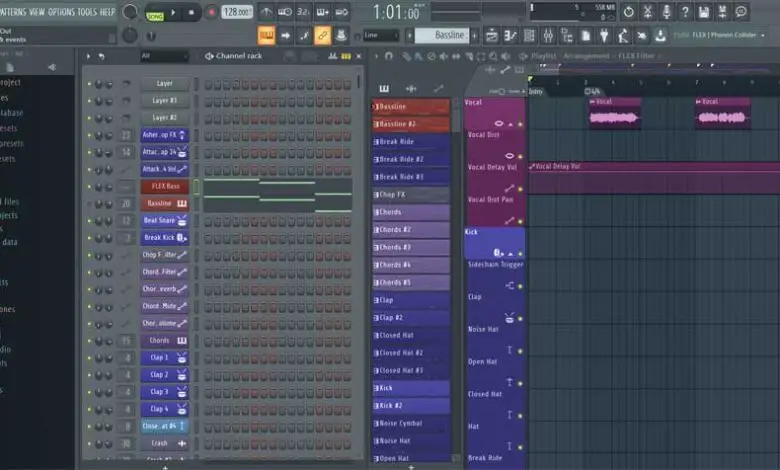Open the mixer window from the toolbar
The image size is (780, 470).
tap(548, 35)
